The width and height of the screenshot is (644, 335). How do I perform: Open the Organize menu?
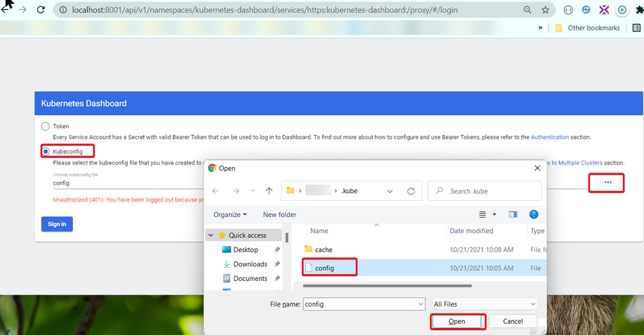click(x=230, y=214)
